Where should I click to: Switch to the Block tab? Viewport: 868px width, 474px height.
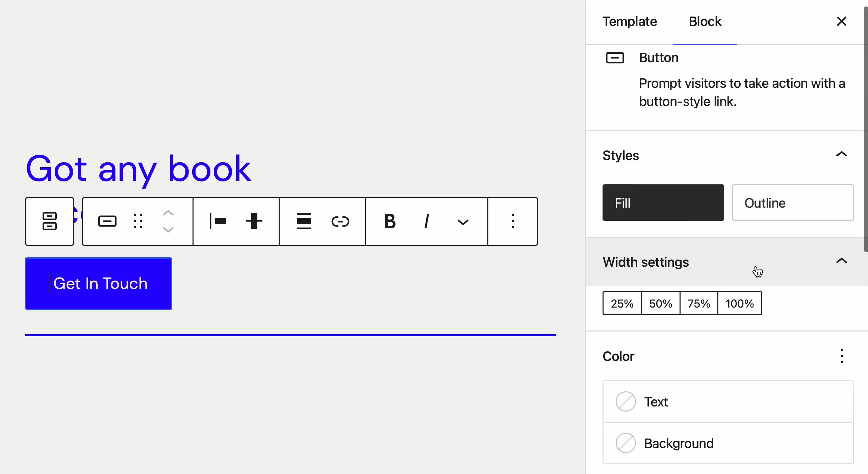coord(704,21)
